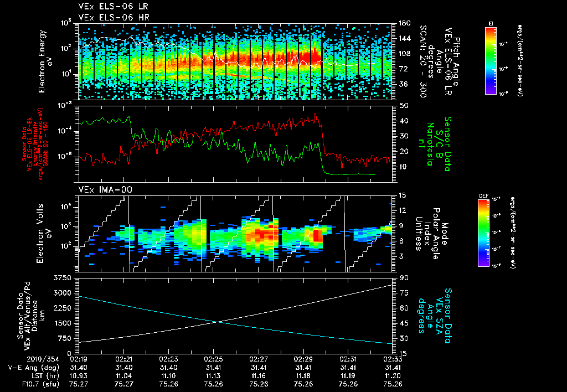Click the 144 pitch angle tick
Viewport: 567px width, 392px height.
click(x=405, y=38)
